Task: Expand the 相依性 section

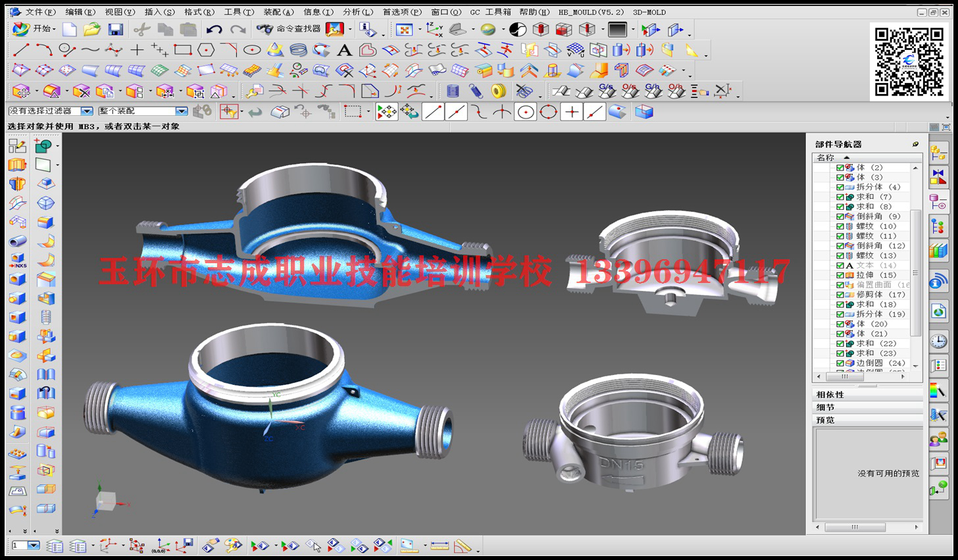Action: pyautogui.click(x=867, y=394)
